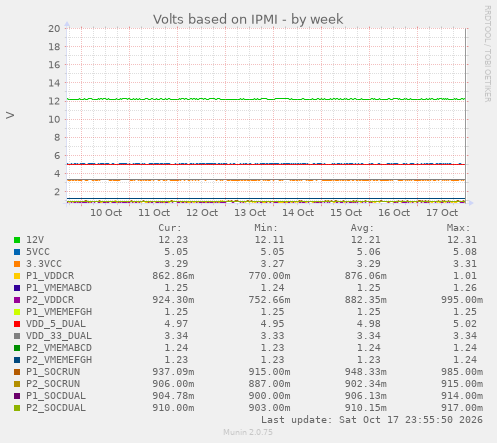The image size is (497, 443).
Task: Click the P1_VDDCR yellow legend swatch
Action: coord(17,276)
